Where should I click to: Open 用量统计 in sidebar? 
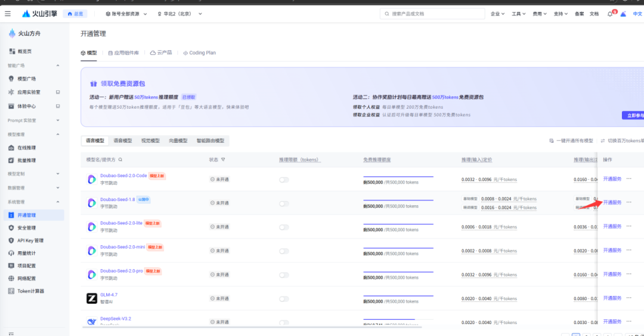click(26, 253)
